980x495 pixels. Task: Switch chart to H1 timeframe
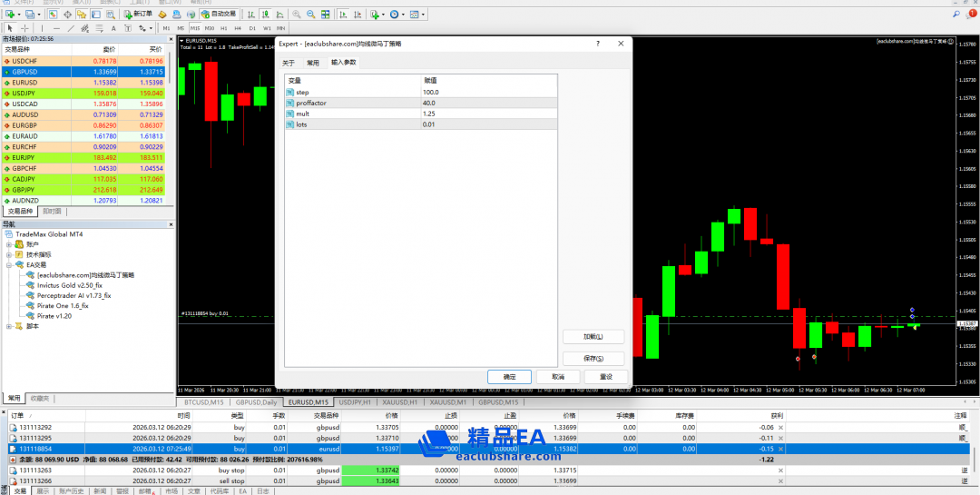pyautogui.click(x=224, y=28)
